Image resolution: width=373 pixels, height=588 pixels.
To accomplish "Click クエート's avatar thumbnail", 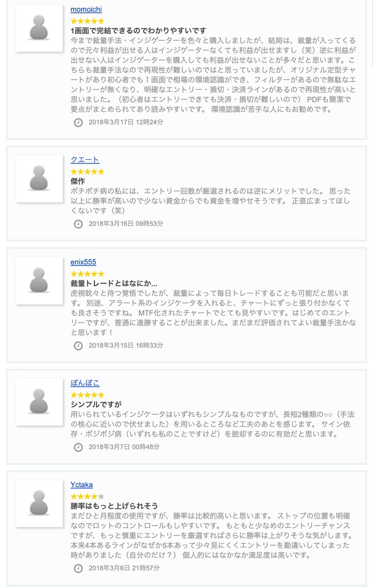I will tap(39, 178).
